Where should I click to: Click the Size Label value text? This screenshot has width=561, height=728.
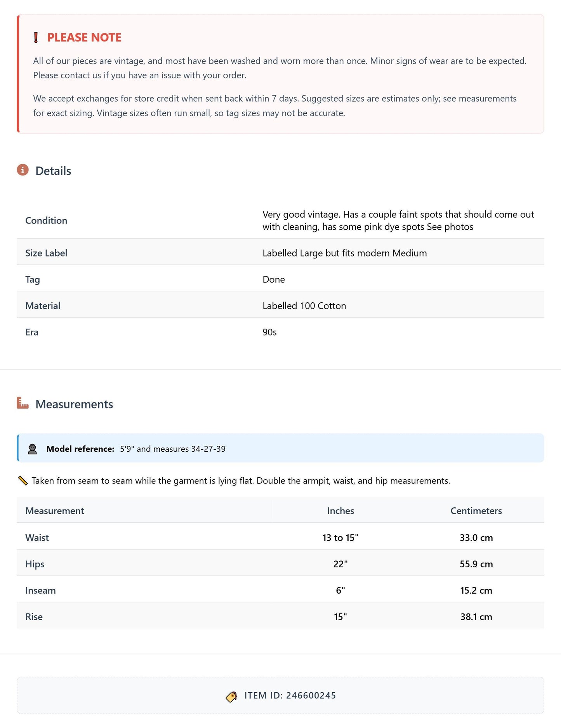click(344, 253)
